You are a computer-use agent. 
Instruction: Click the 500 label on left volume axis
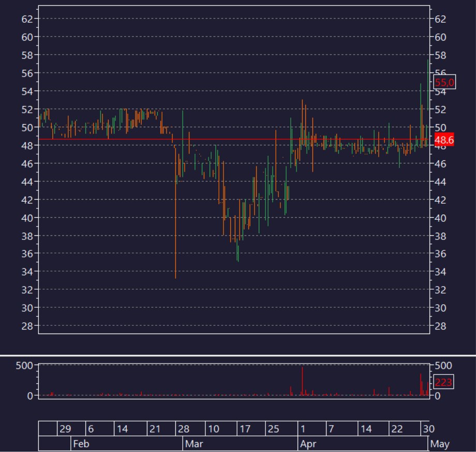[24, 365]
